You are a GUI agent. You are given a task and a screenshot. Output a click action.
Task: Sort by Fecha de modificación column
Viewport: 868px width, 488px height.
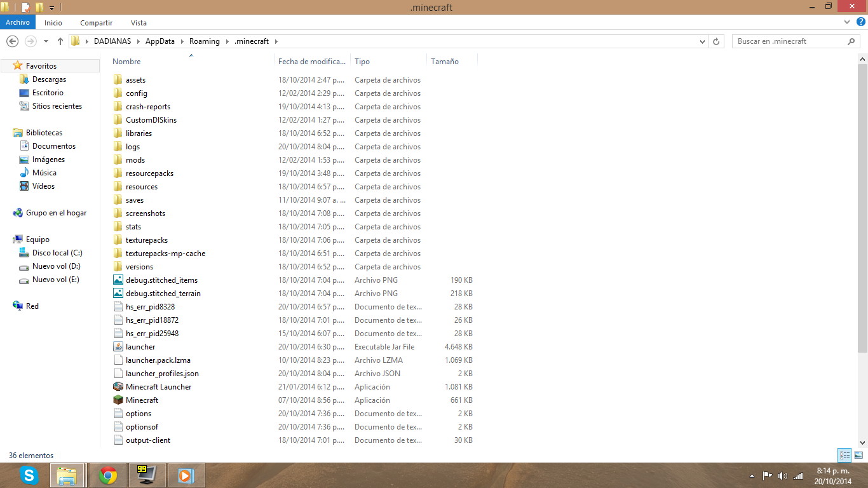click(x=312, y=62)
